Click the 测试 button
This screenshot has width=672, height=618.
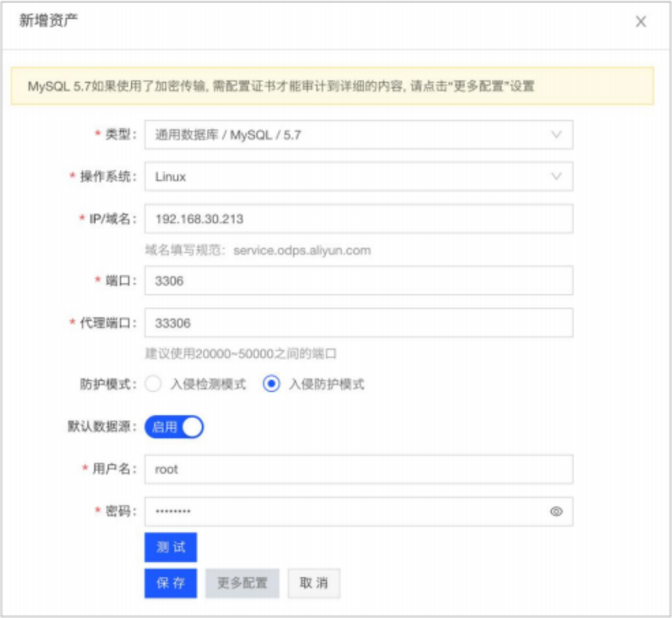(171, 547)
